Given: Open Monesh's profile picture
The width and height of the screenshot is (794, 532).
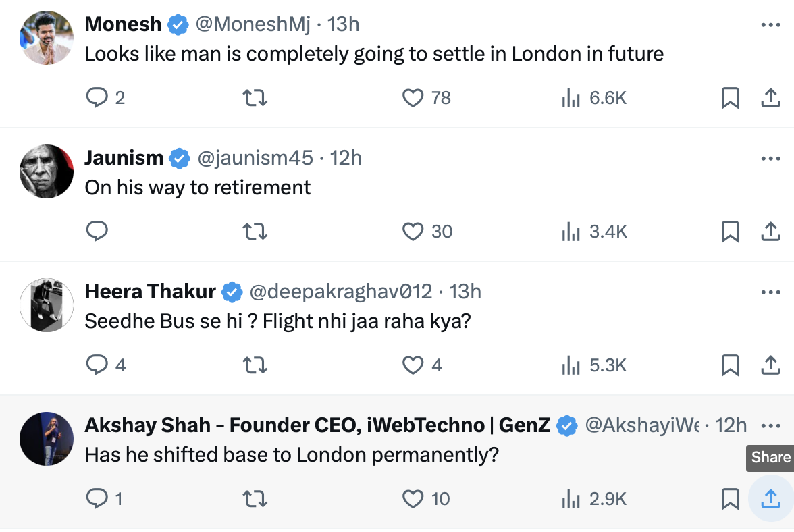Looking at the screenshot, I should coord(47,38).
